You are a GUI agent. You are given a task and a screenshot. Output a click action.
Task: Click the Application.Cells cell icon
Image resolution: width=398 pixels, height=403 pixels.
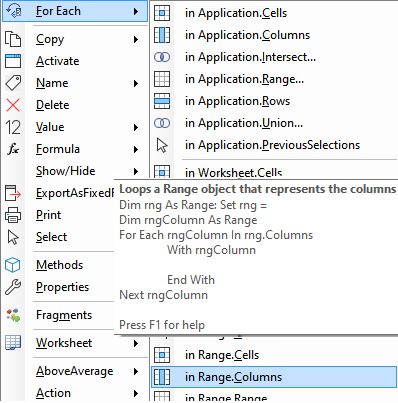point(162,13)
